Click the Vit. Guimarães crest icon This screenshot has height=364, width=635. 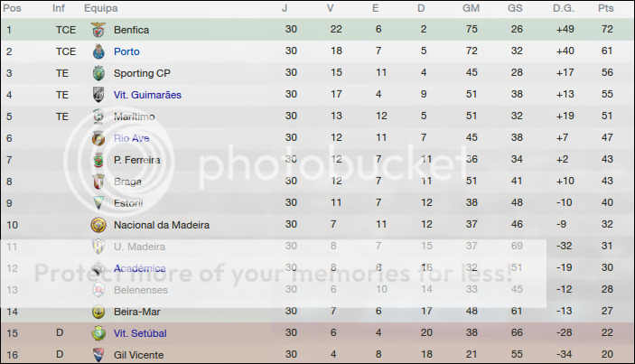pyautogui.click(x=98, y=95)
